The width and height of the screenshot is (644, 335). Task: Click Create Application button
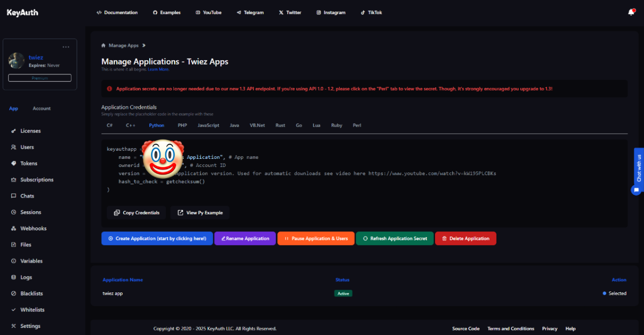coord(157,239)
